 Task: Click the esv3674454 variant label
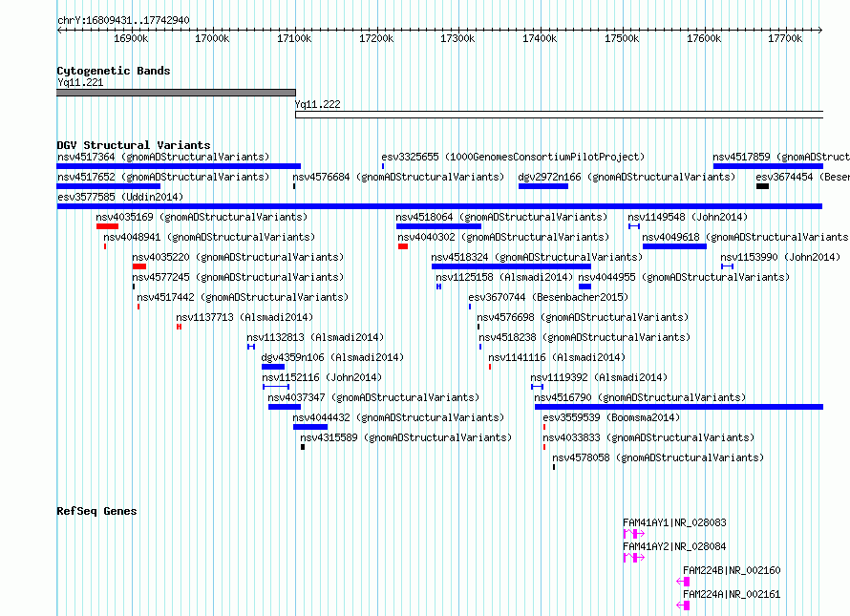pos(803,177)
